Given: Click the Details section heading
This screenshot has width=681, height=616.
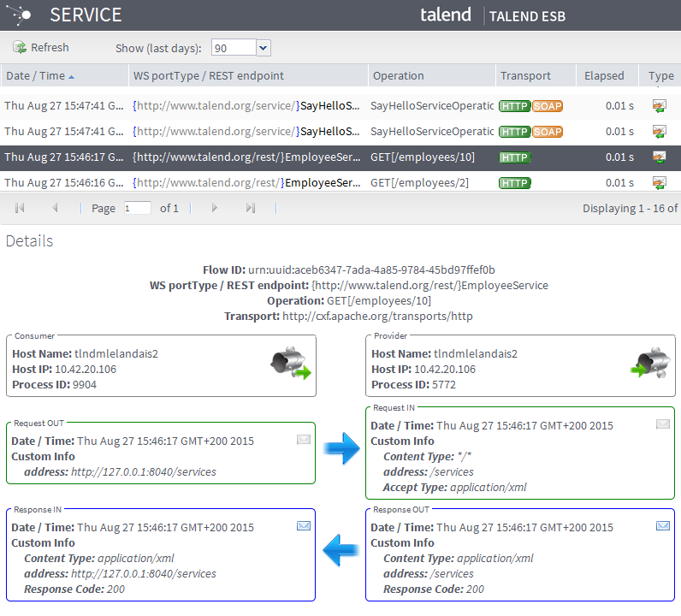Looking at the screenshot, I should (x=29, y=240).
